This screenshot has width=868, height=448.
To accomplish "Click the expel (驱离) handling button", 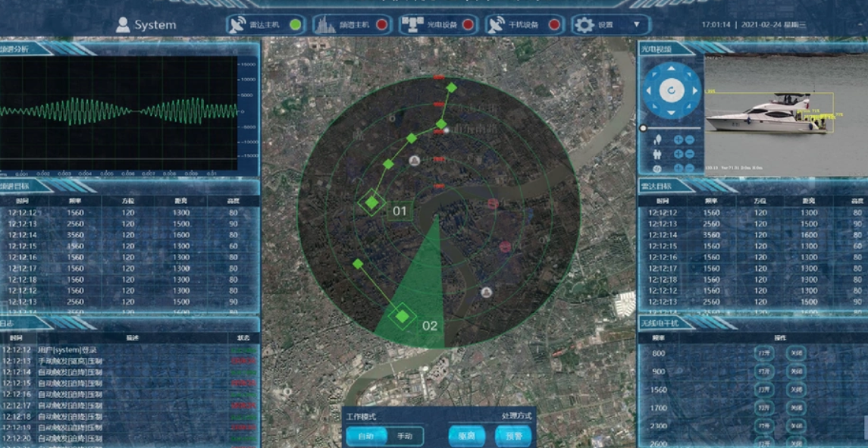I will pos(466,436).
